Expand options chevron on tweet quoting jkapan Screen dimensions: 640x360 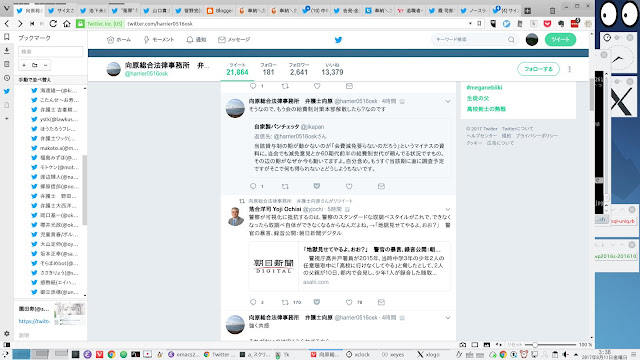(448, 101)
